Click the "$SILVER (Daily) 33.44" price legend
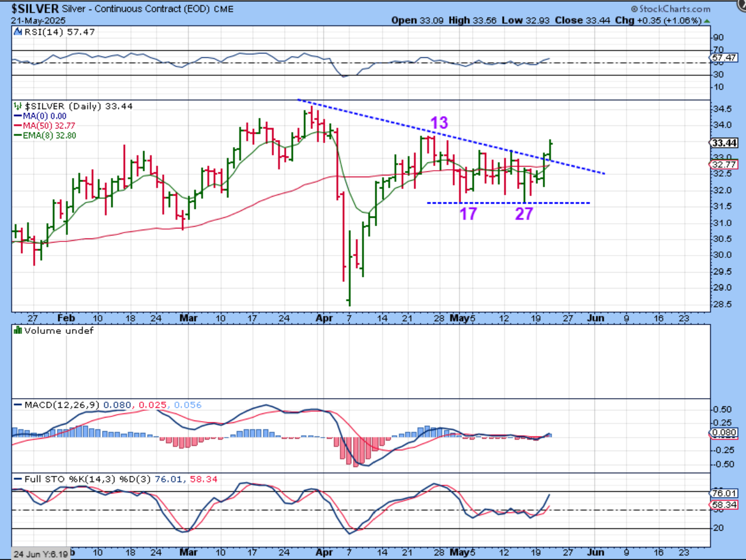 pyautogui.click(x=73, y=106)
